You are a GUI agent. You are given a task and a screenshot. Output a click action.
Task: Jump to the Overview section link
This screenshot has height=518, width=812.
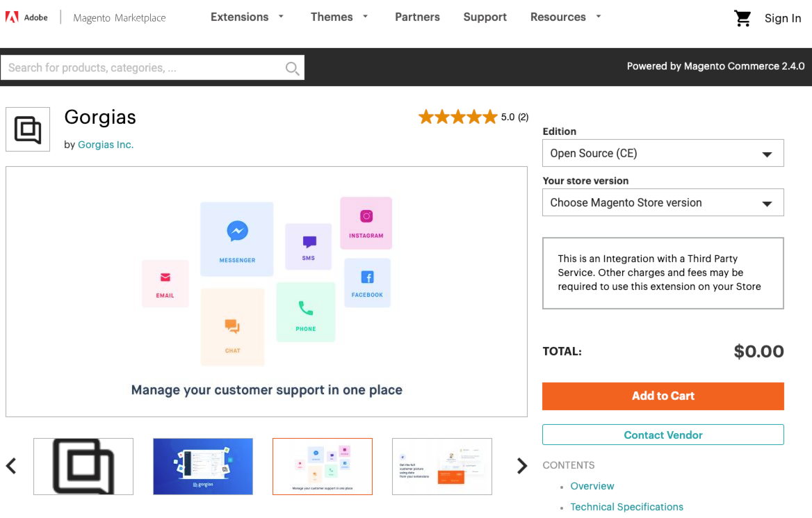(x=592, y=487)
